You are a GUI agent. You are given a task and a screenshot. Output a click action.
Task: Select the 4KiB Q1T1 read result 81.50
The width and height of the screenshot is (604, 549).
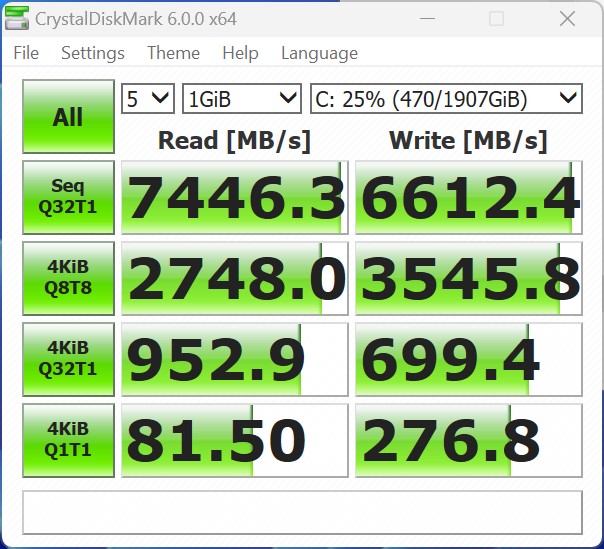pyautogui.click(x=235, y=440)
